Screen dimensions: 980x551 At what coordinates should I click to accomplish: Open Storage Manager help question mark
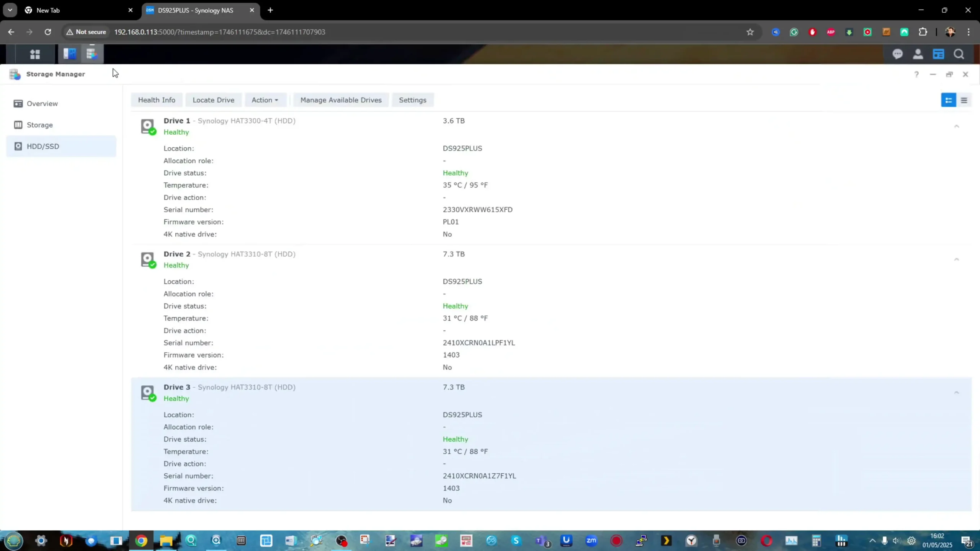point(916,74)
